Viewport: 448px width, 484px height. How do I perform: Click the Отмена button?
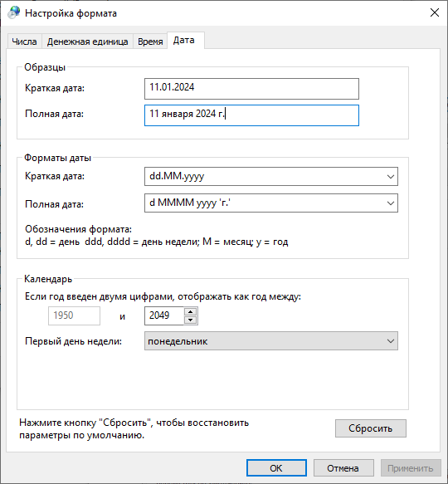click(x=343, y=468)
